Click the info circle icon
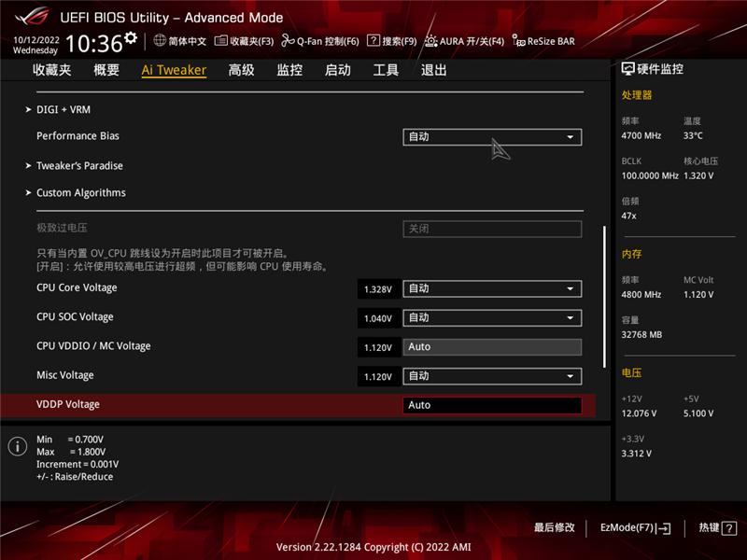 18,447
